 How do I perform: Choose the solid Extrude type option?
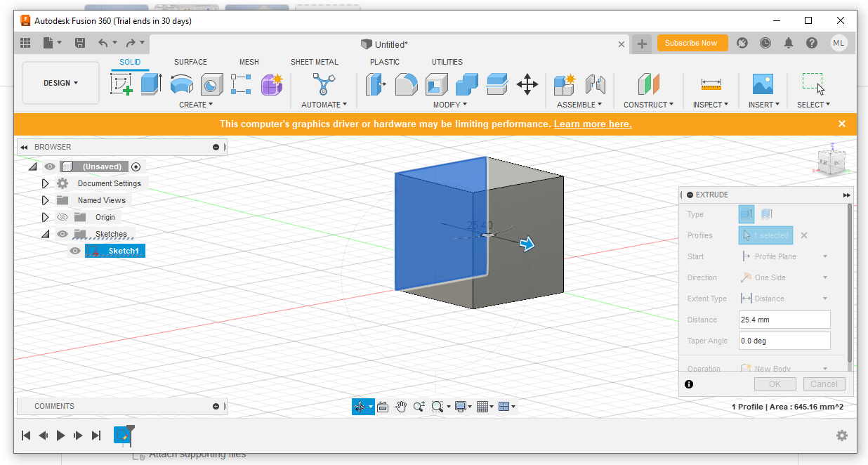pos(747,214)
